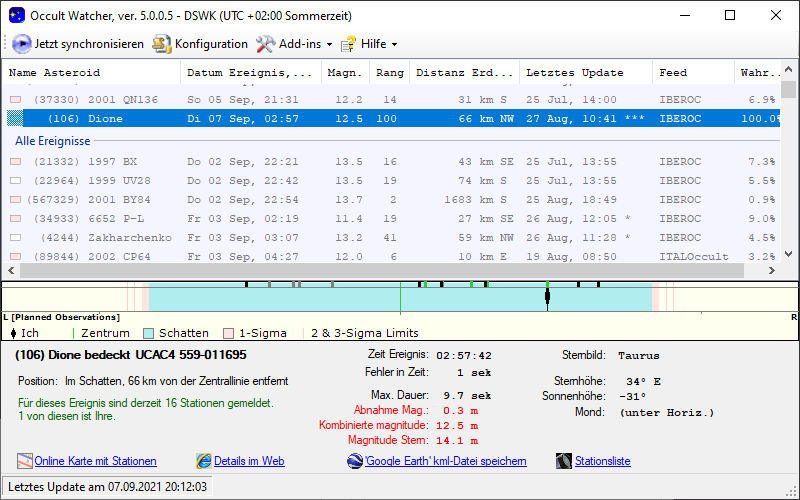
Task: Toggle checkbox for (4244) Zakharchenko
Action: click(15, 238)
